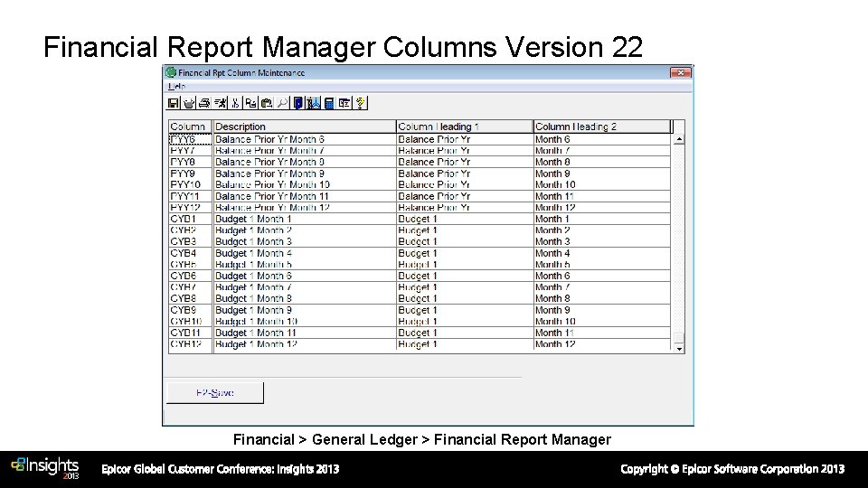Select the PYY10 column cell
The width and height of the screenshot is (868, 488).
(190, 184)
